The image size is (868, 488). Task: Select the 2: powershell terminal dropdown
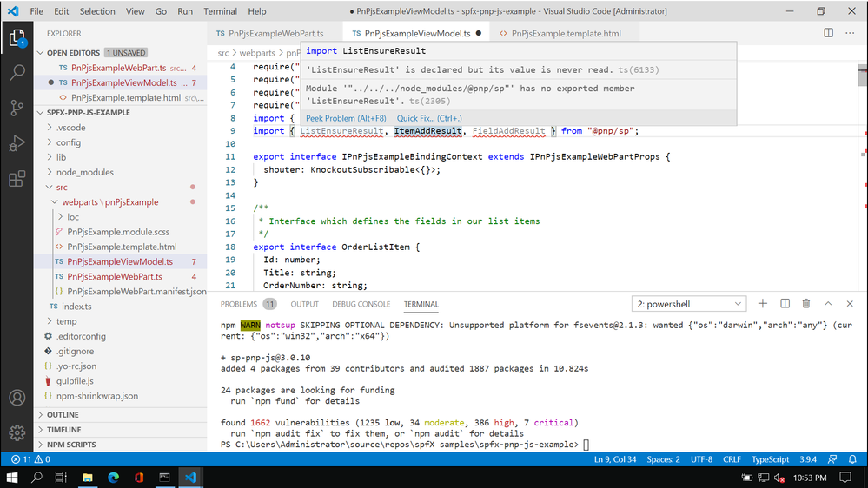pyautogui.click(x=689, y=304)
